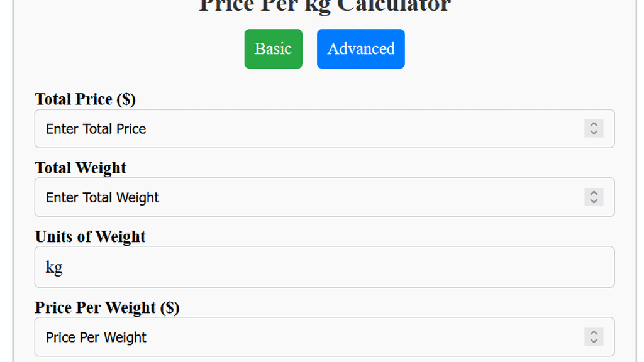Click the Total Price stepper up arrow
Viewport: 644px width, 362px height.
(594, 125)
